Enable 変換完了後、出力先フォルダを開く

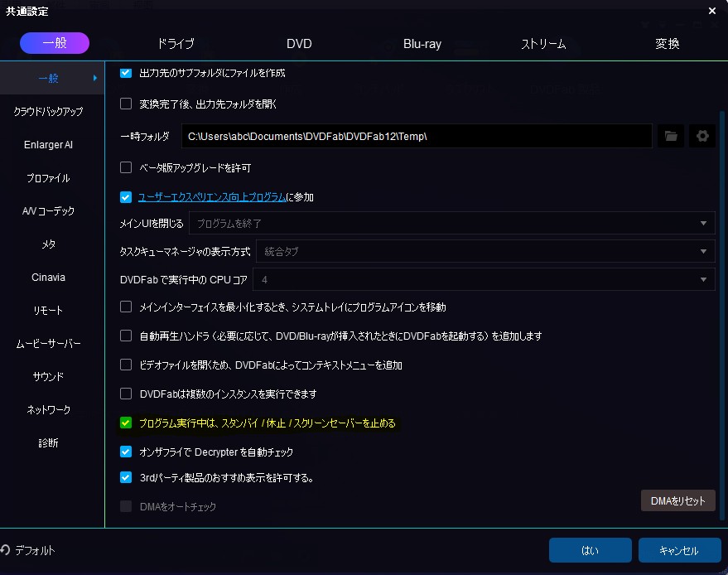[126, 104]
